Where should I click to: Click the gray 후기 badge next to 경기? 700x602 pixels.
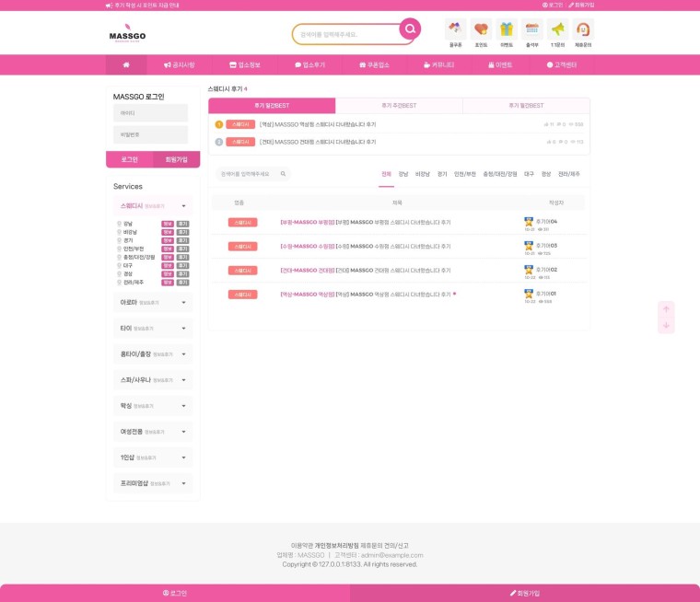[x=182, y=240]
